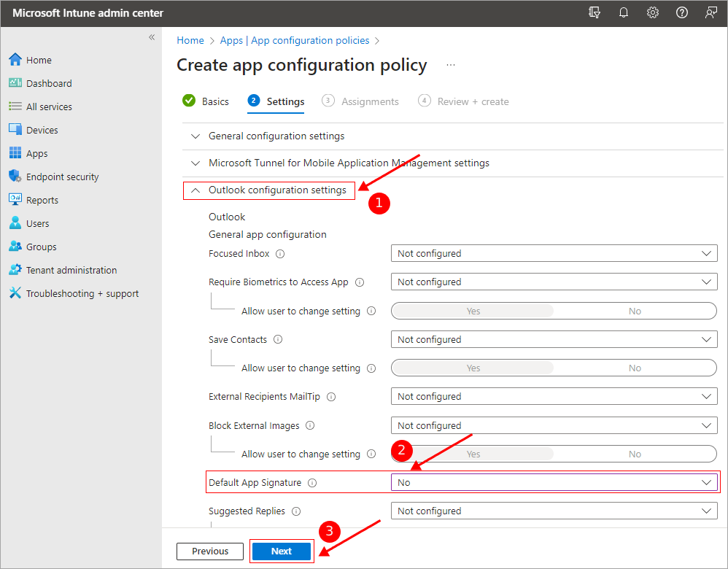Viewport: 728px width, 569px height.
Task: Show info for External Recipients MailTip
Action: [331, 397]
